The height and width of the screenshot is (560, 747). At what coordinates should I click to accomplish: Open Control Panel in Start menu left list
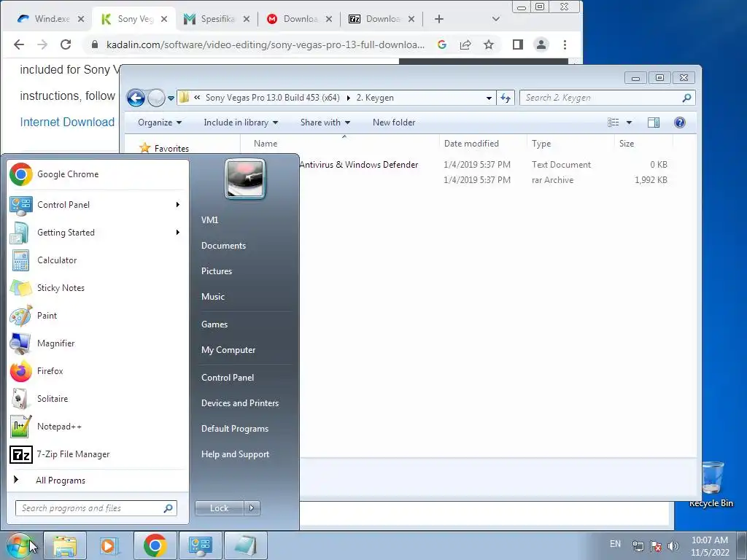pyautogui.click(x=98, y=205)
